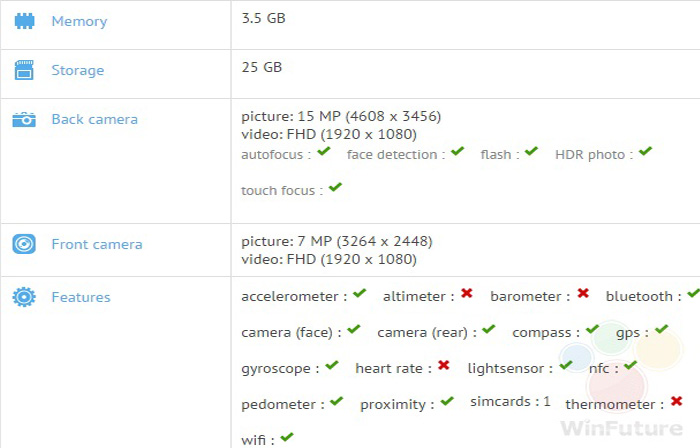Screen dimensions: 700x448
Task: Click the Storage SD card icon
Action: (x=24, y=70)
